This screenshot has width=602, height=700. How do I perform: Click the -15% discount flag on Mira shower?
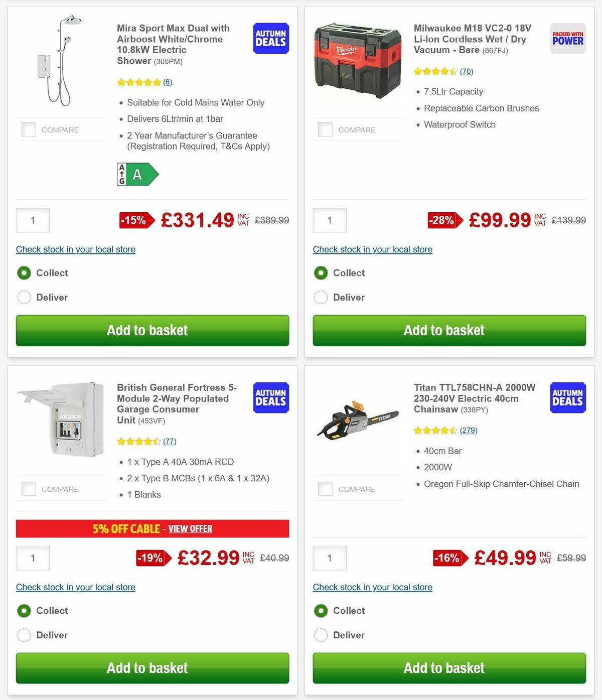pyautogui.click(x=133, y=220)
